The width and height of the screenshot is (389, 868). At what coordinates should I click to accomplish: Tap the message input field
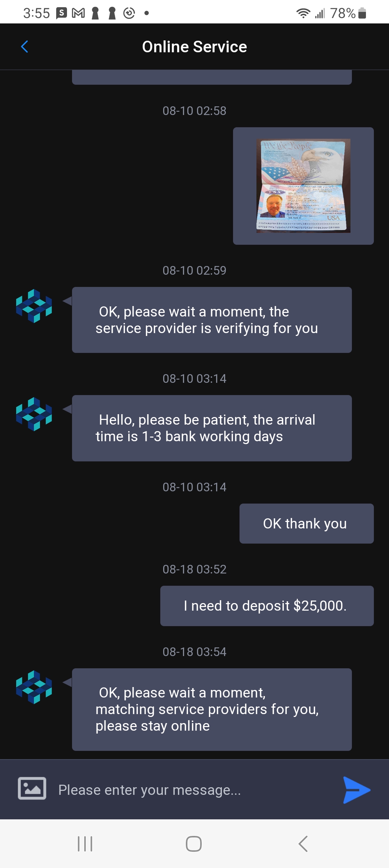pos(194,790)
